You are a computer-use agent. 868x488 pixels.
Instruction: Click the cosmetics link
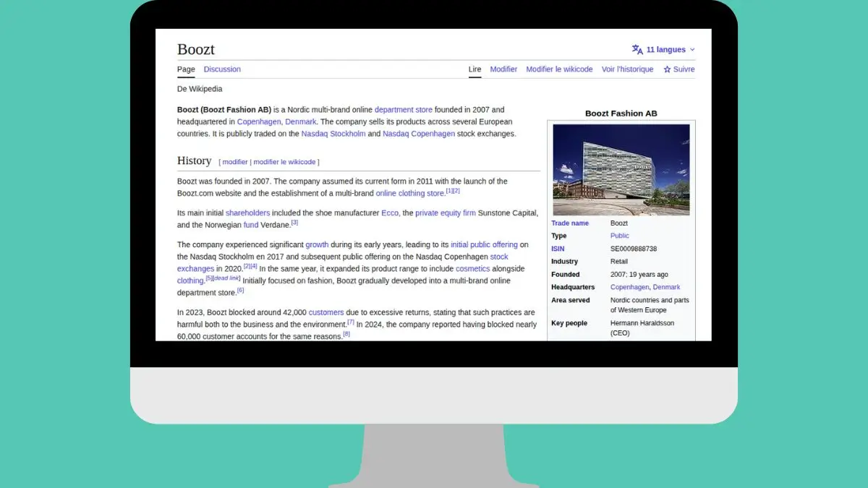472,269
